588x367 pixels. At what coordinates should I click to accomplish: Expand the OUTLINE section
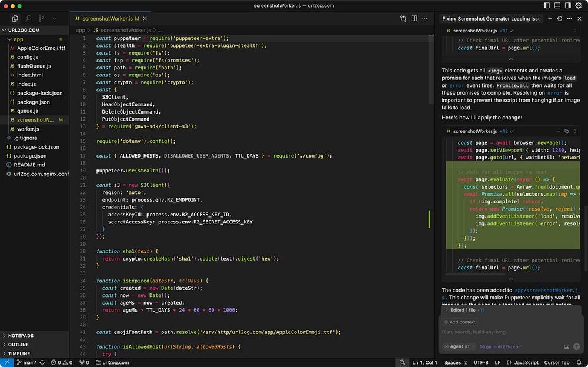[x=35, y=345]
